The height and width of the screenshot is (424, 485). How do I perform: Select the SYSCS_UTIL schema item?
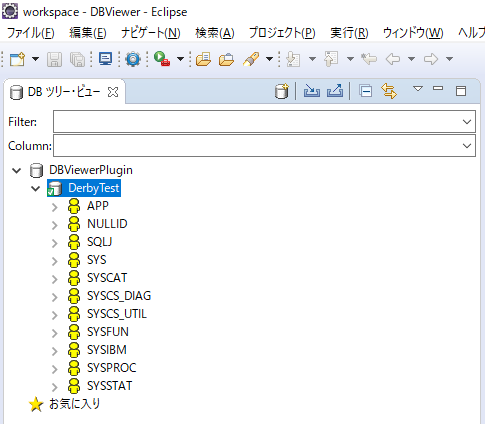[x=117, y=314]
